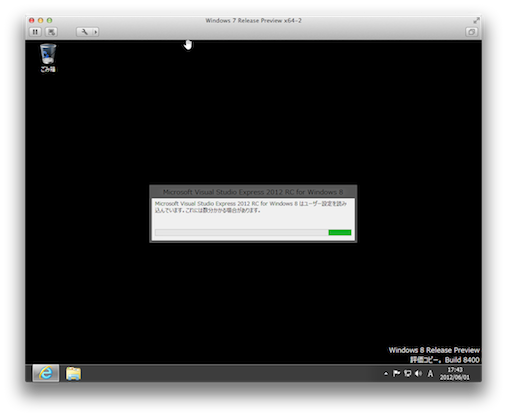This screenshot has width=507, height=417.
Task: Click the green loading progress bar
Action: 253,232
